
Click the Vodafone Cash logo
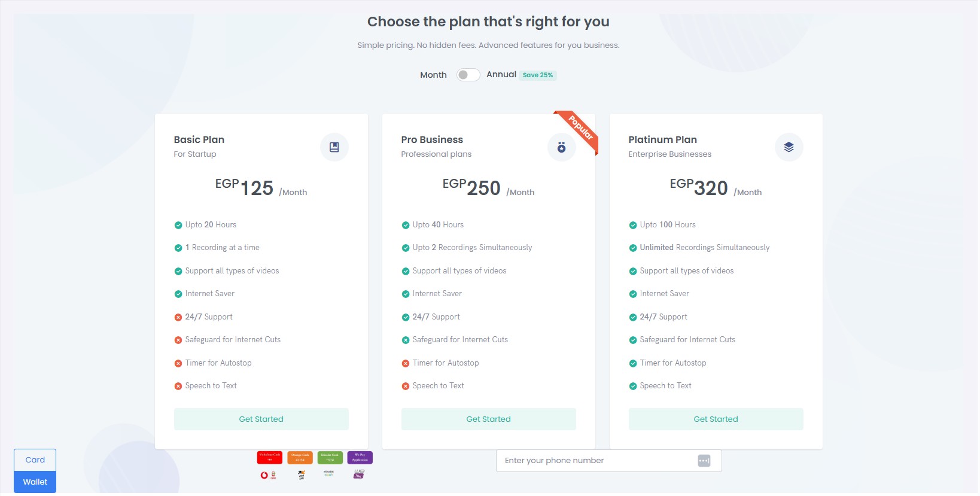point(268,475)
